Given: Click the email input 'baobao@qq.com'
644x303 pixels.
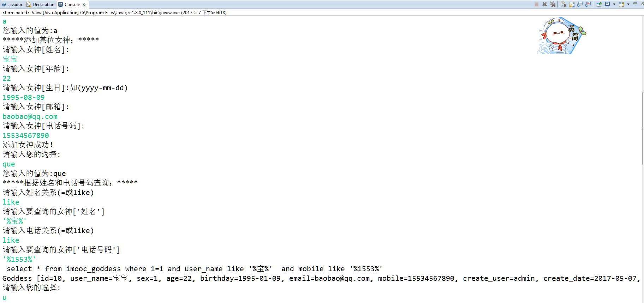Looking at the screenshot, I should point(30,116).
